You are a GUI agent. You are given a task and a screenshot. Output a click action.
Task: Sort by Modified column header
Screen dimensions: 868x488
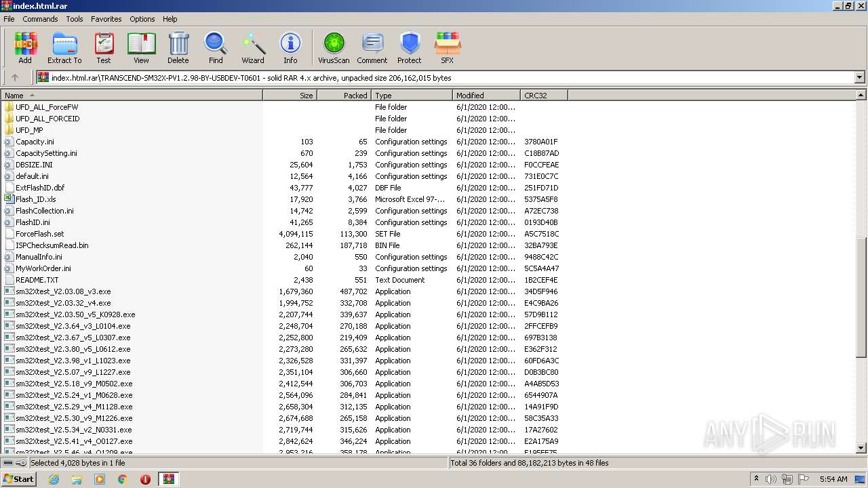[x=486, y=96]
